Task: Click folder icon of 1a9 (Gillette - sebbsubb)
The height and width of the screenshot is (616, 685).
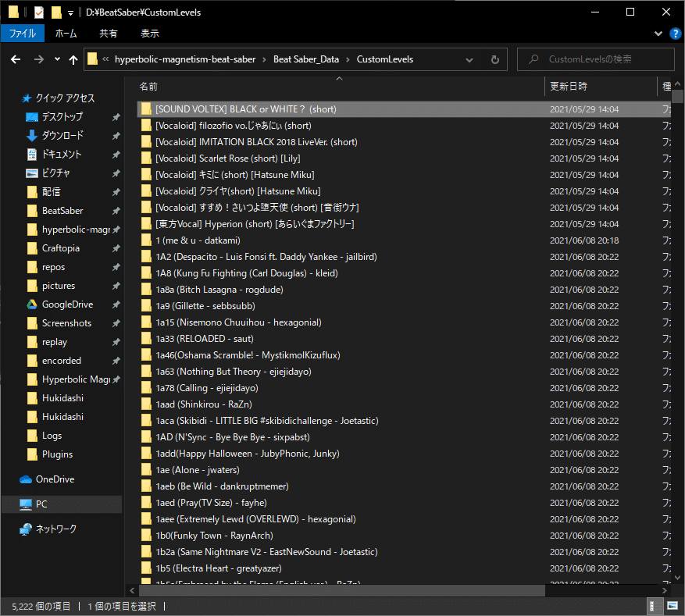Action: 146,306
